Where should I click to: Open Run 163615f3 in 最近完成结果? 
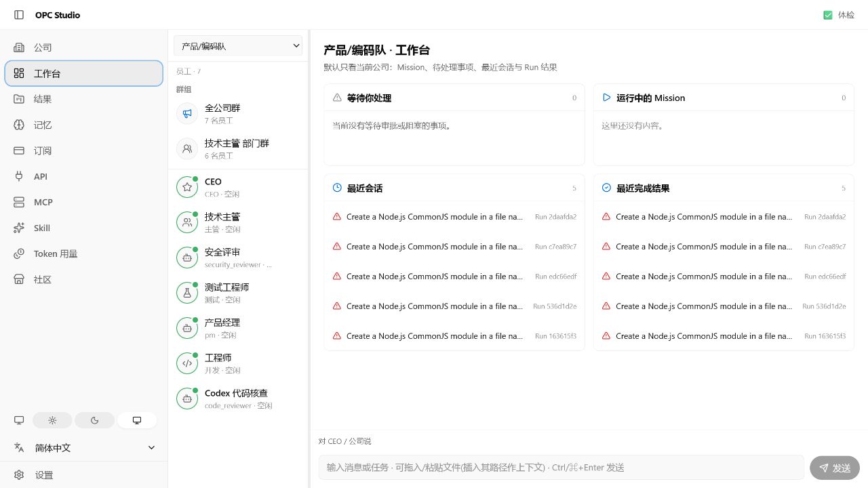[x=724, y=336]
